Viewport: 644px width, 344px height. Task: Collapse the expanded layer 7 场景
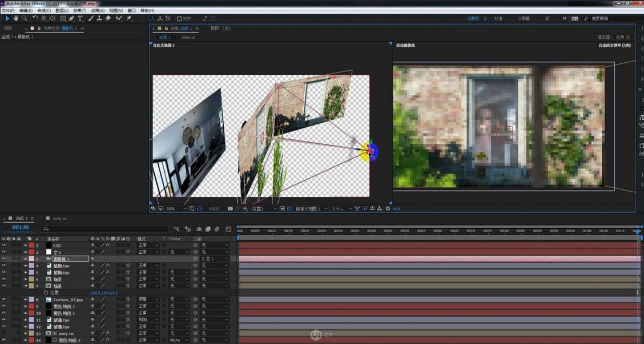[26, 286]
